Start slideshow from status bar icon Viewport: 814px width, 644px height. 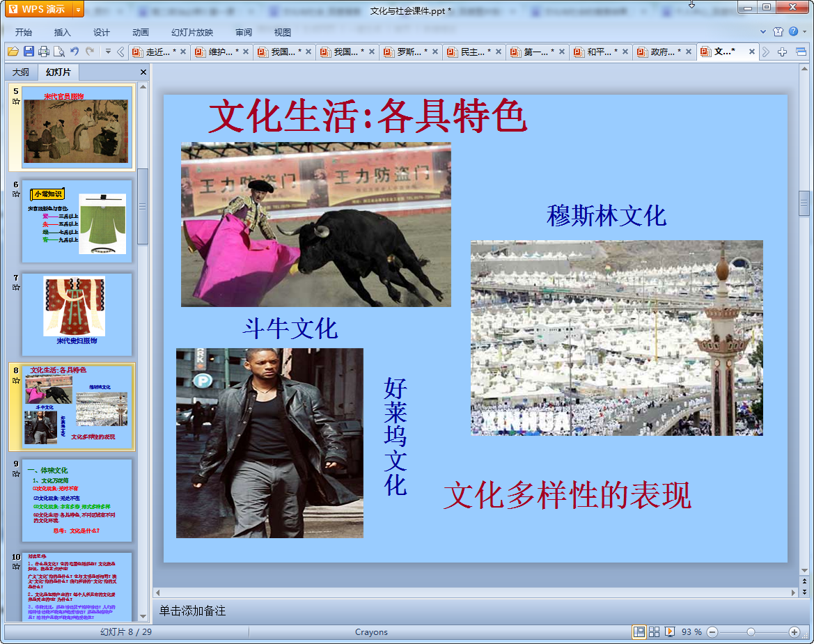670,631
